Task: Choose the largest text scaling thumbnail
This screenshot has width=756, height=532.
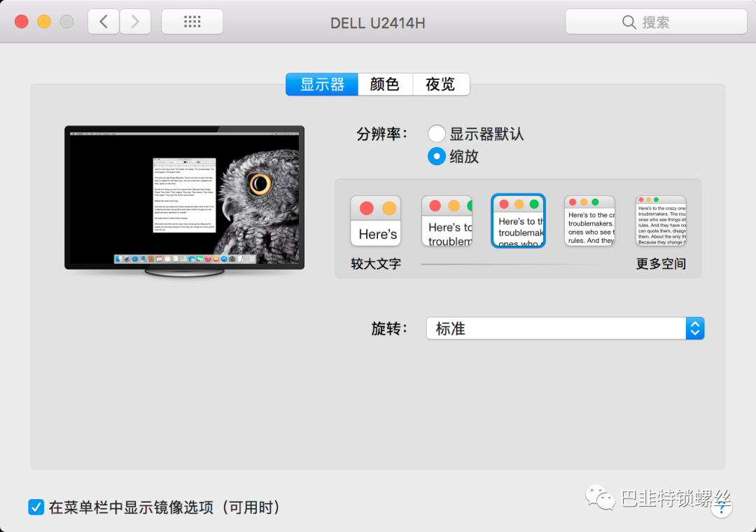Action: coord(376,221)
